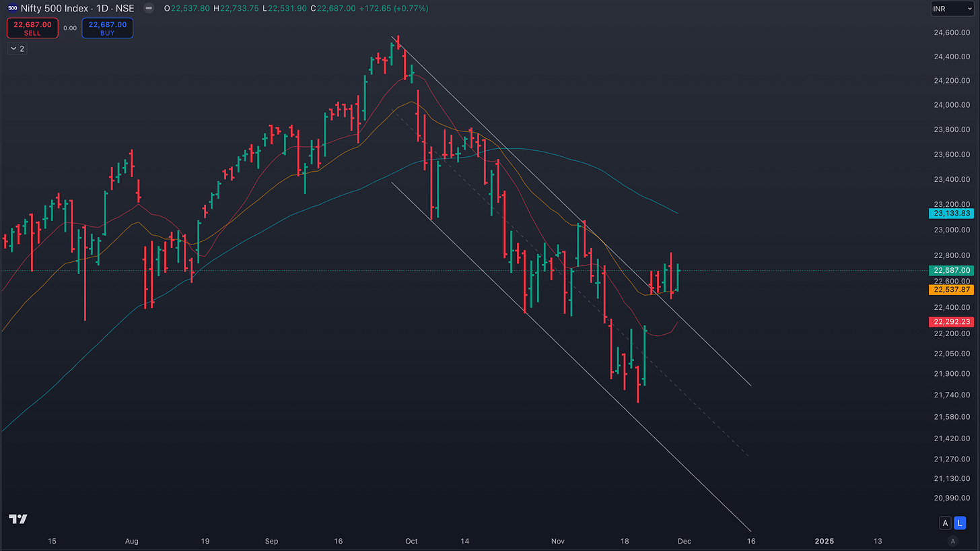Screen dimensions: 980x551
Task: Click the Nifty 500 Index · 1D · NSE title
Action: 77,9
